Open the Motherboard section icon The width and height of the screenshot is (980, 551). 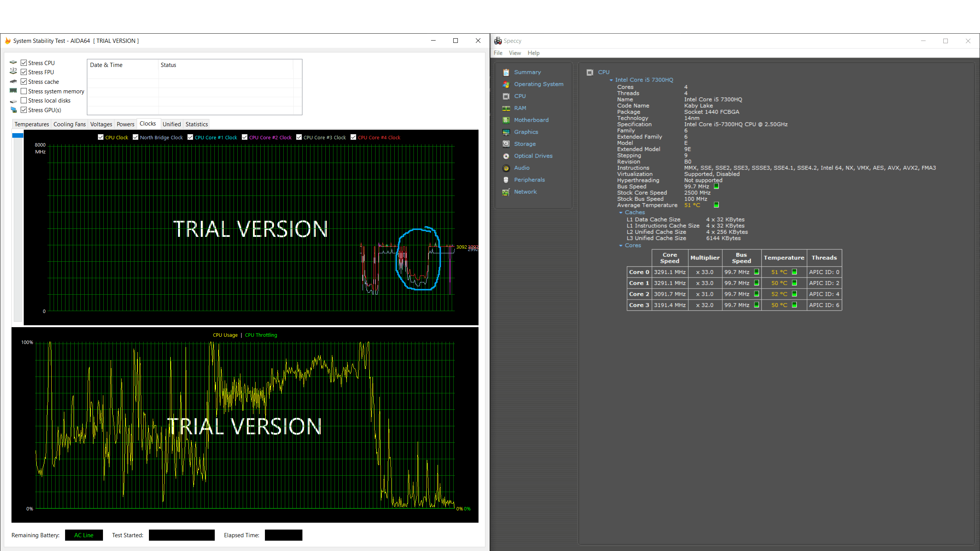[x=506, y=120]
